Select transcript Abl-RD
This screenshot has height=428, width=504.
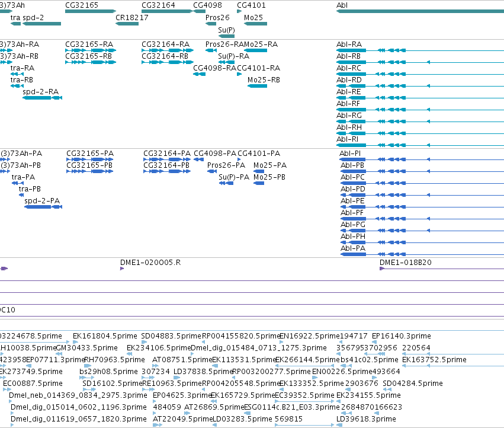(349, 80)
